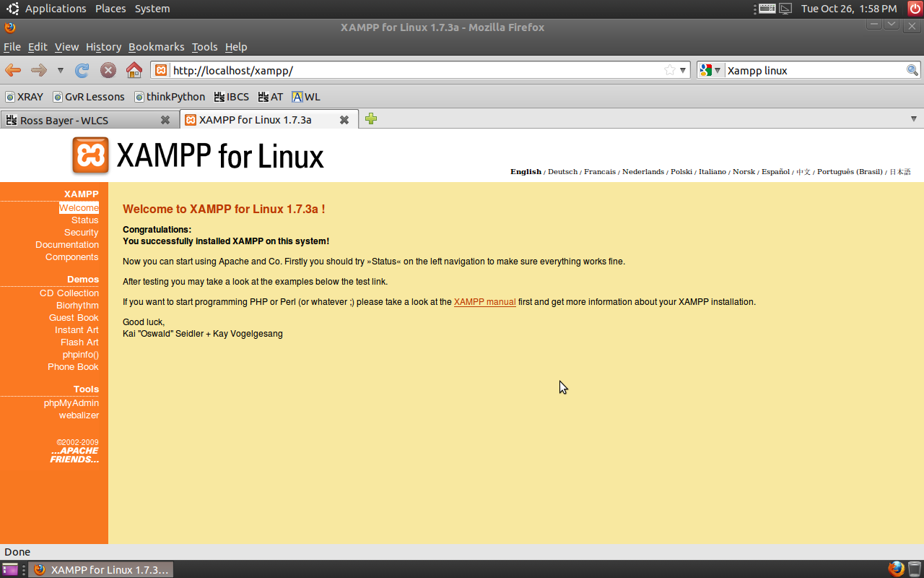The width and height of the screenshot is (924, 578).
Task: Switch to the Ross Bayer - WLCS tab
Action: [x=90, y=120]
